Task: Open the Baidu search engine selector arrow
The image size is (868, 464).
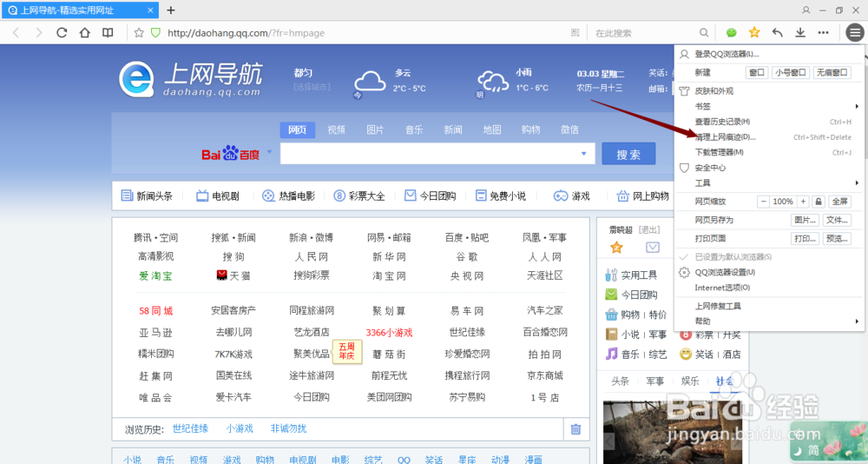Action: click(270, 152)
